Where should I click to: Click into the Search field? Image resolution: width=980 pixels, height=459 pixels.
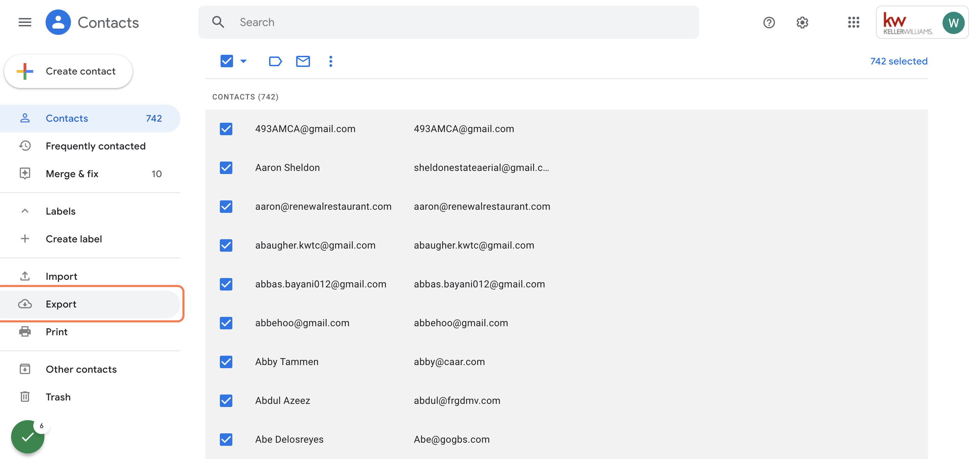point(448,22)
